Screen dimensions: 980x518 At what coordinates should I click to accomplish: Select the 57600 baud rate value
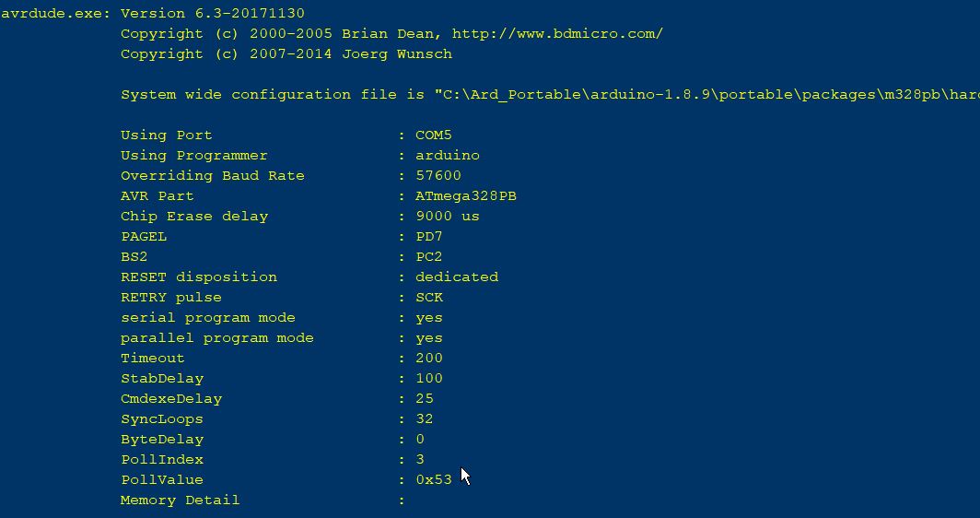[x=438, y=176]
